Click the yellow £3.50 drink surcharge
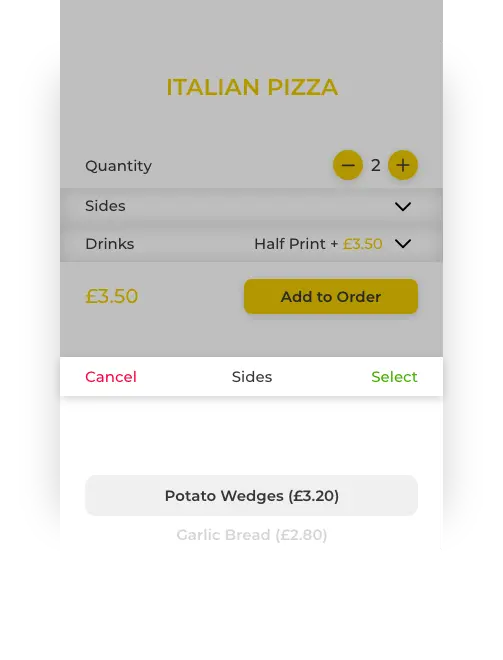This screenshot has height=660, width=503. click(362, 244)
